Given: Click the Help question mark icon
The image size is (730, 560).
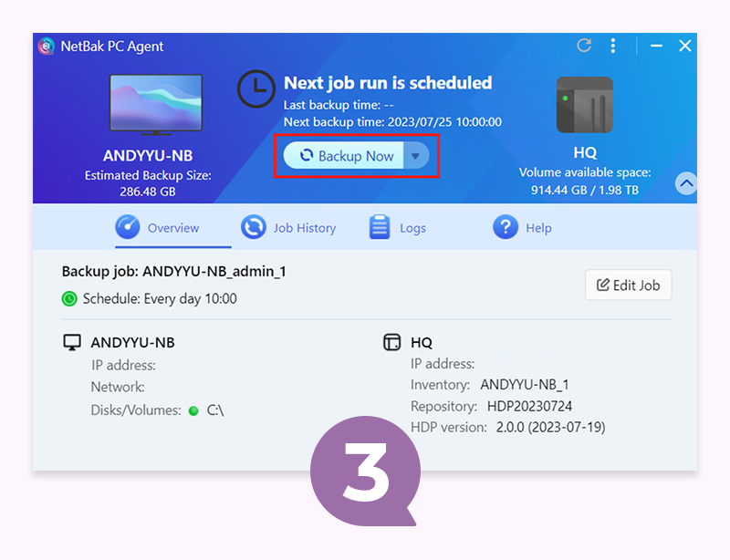Looking at the screenshot, I should pos(505,227).
